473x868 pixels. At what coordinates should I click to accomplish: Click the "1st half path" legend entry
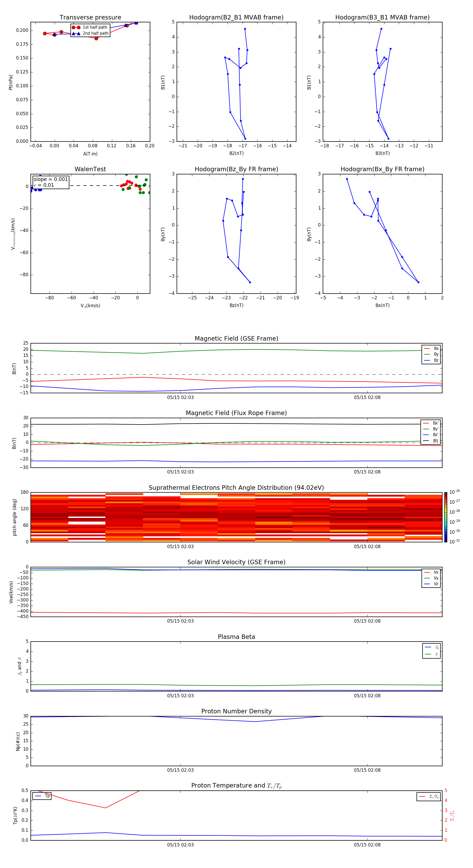coord(90,27)
